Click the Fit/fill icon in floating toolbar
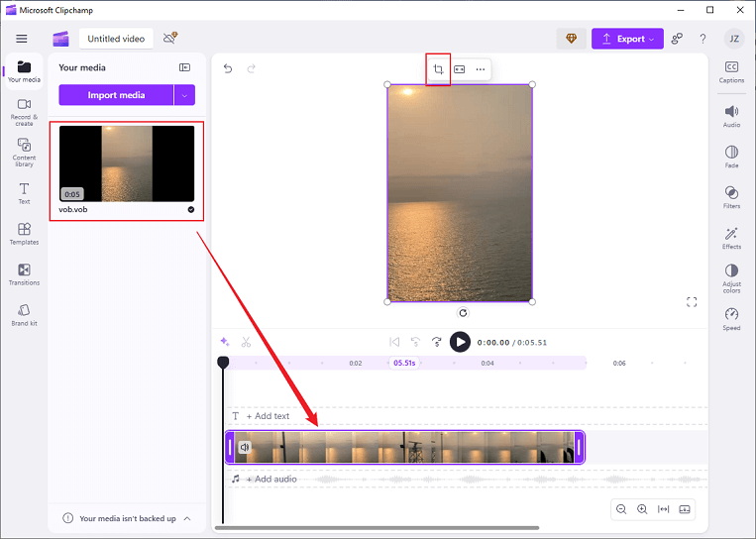 tap(460, 69)
